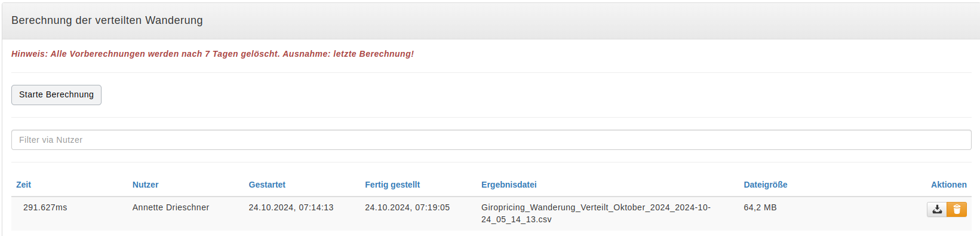980x236 pixels.
Task: Download the Giropricing result CSV file
Action: coord(937,209)
